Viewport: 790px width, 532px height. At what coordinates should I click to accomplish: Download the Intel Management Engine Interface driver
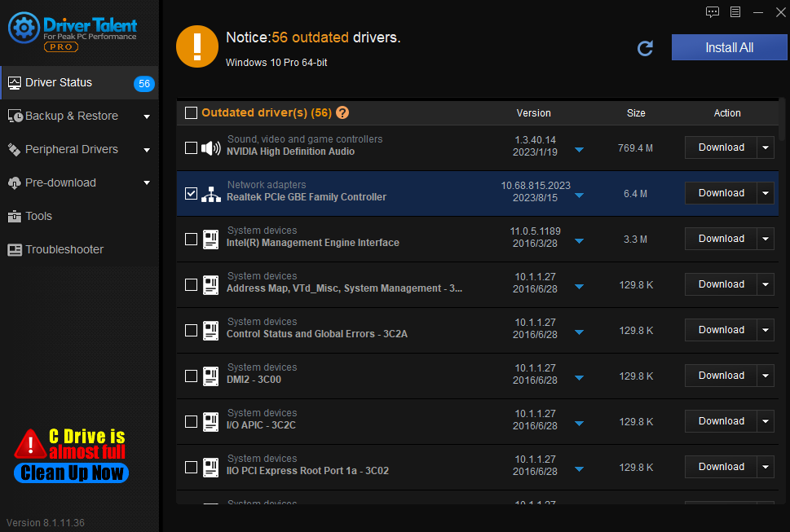721,239
